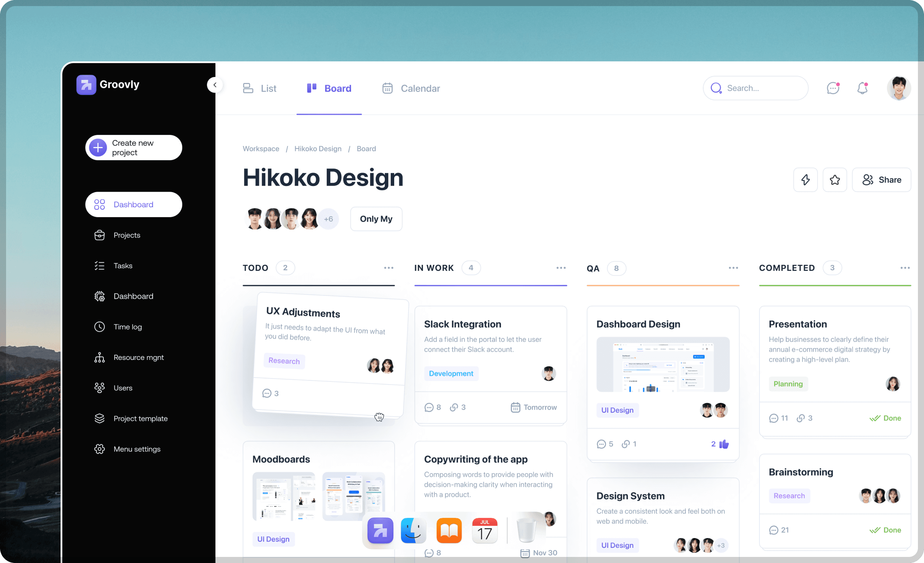Open the user profile avatar

point(899,88)
